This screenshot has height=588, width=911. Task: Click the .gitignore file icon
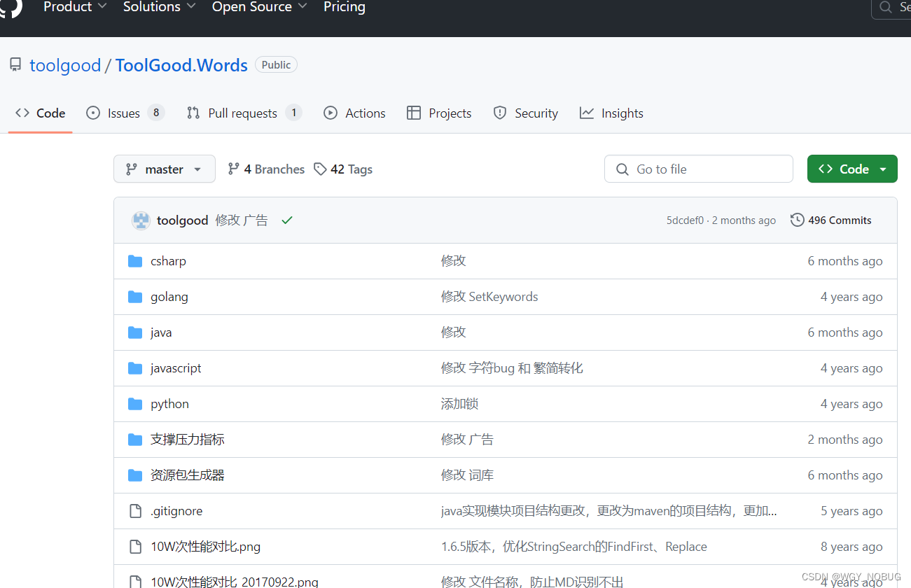tap(135, 511)
